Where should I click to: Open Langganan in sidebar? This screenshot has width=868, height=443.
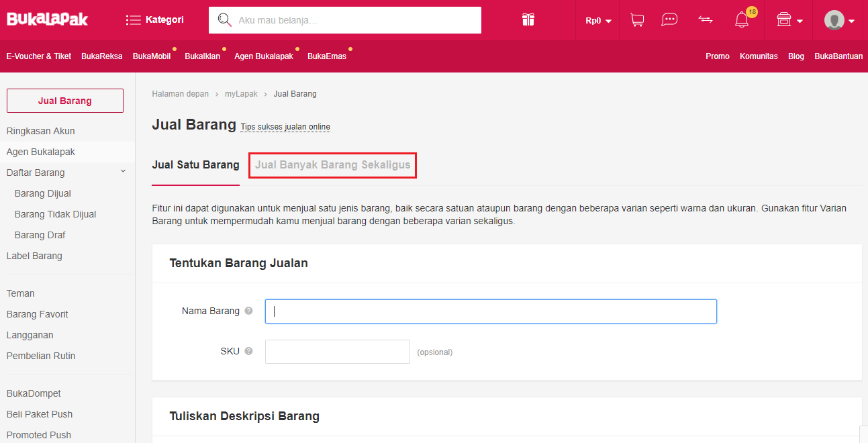30,335
